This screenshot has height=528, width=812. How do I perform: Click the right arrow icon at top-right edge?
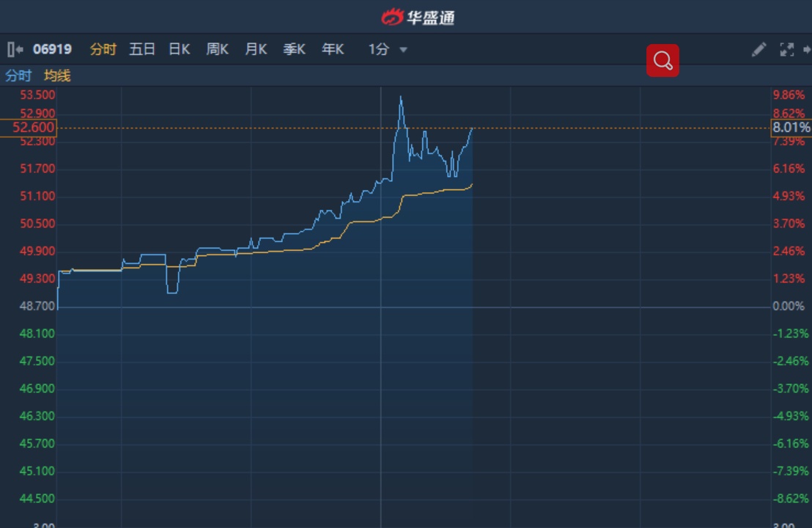pyautogui.click(x=807, y=49)
